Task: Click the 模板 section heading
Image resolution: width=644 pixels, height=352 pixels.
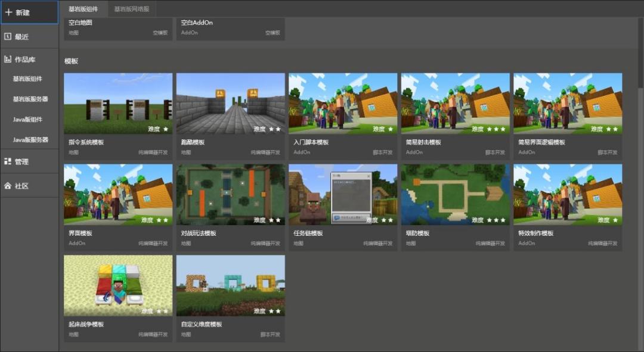Action: 71,61
